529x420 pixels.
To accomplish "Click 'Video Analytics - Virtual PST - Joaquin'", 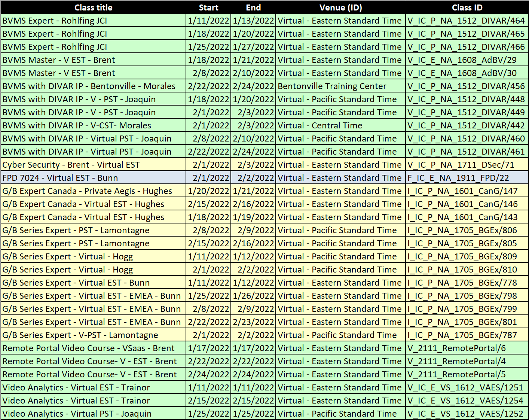I will (93, 414).
